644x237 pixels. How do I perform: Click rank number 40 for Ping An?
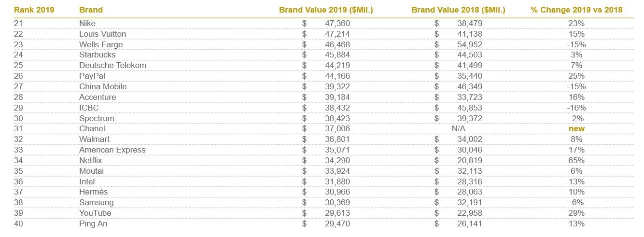(x=18, y=223)
